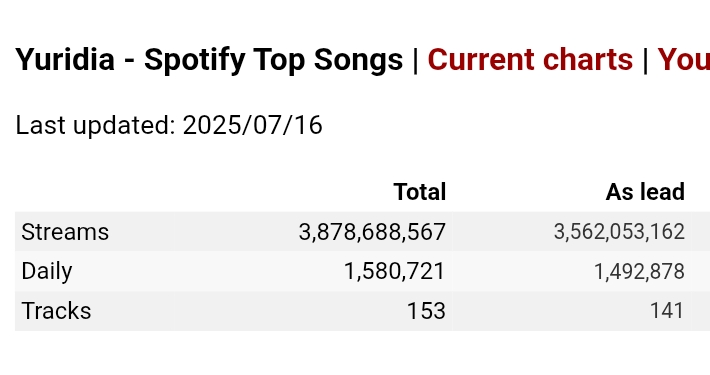Click as lead streams value 3,562,053,162

tap(619, 232)
